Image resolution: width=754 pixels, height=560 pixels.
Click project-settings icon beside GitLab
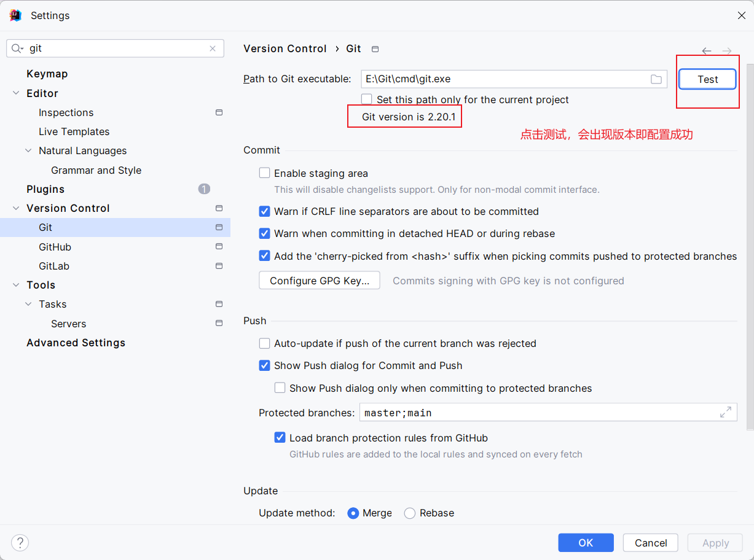tap(219, 266)
